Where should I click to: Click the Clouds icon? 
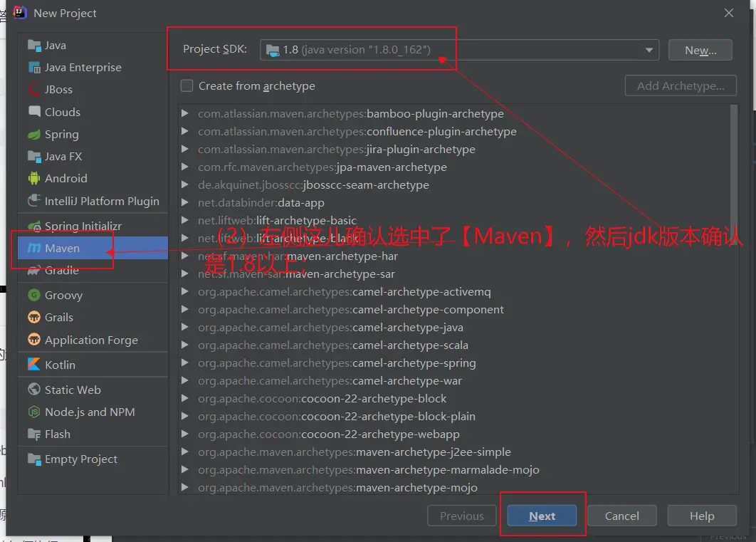coord(34,112)
